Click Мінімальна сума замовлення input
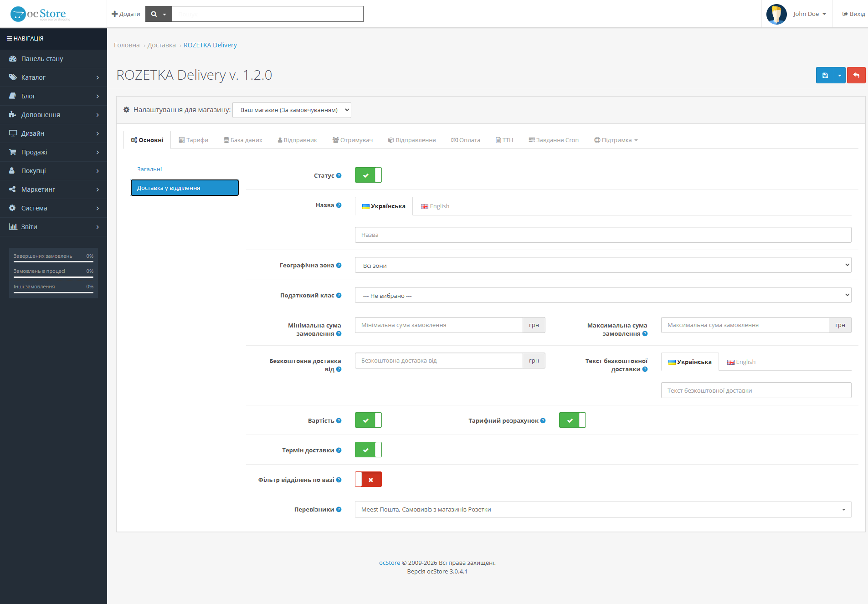The width and height of the screenshot is (868, 604). [439, 325]
